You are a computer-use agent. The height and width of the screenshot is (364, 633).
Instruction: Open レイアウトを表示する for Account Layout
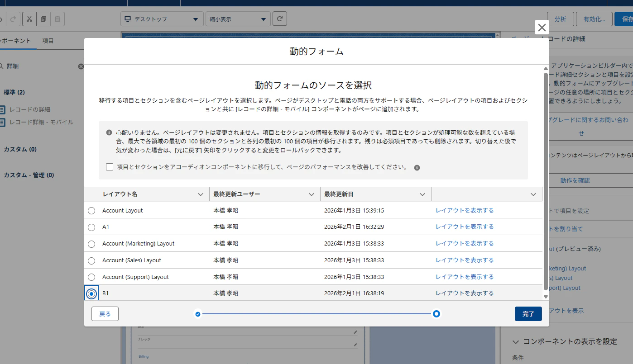coord(465,210)
